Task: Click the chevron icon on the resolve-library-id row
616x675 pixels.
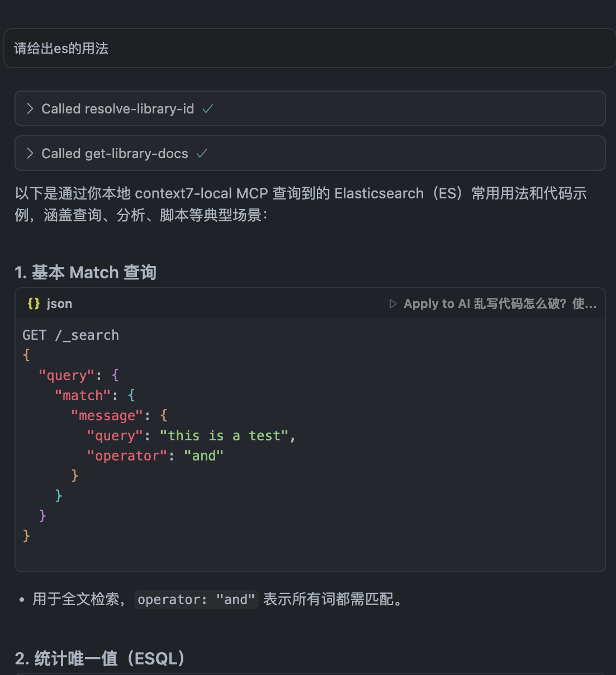Action: (30, 108)
